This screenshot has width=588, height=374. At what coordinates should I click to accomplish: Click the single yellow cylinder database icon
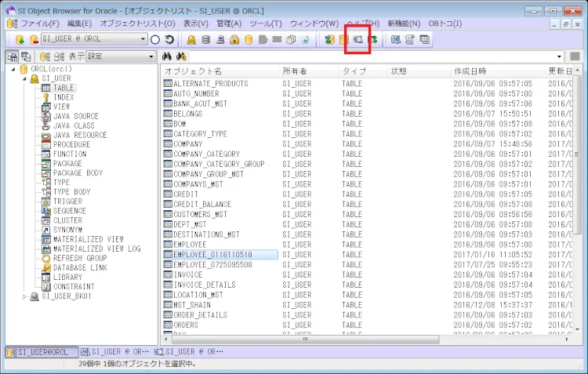coord(249,39)
